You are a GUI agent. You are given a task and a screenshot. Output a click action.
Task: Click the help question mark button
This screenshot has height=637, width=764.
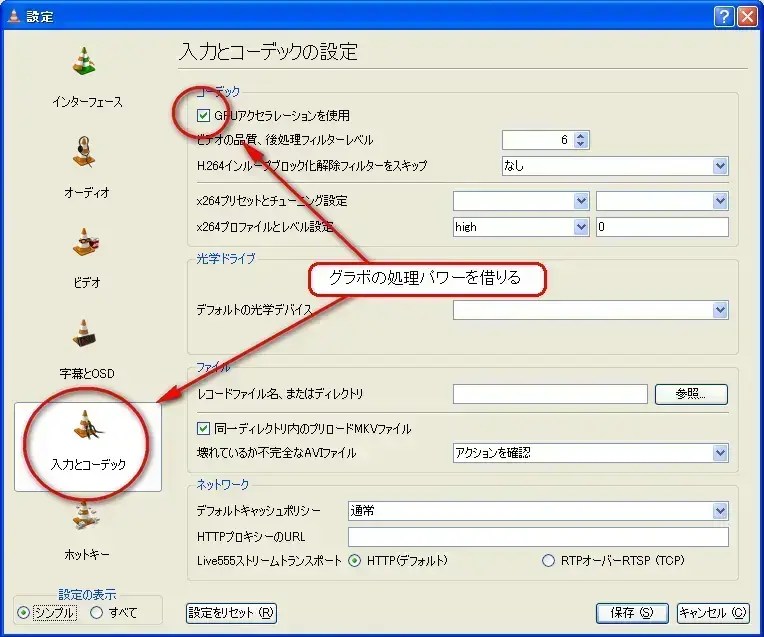tap(724, 17)
